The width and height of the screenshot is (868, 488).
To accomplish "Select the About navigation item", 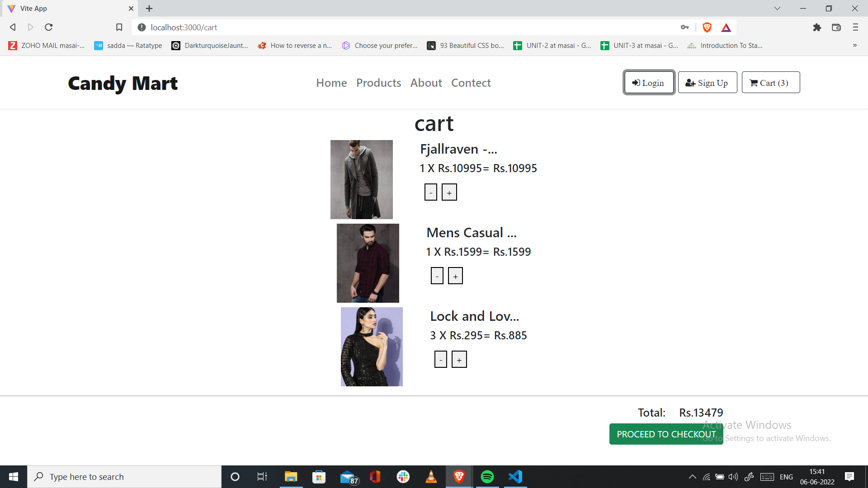I will tap(425, 83).
